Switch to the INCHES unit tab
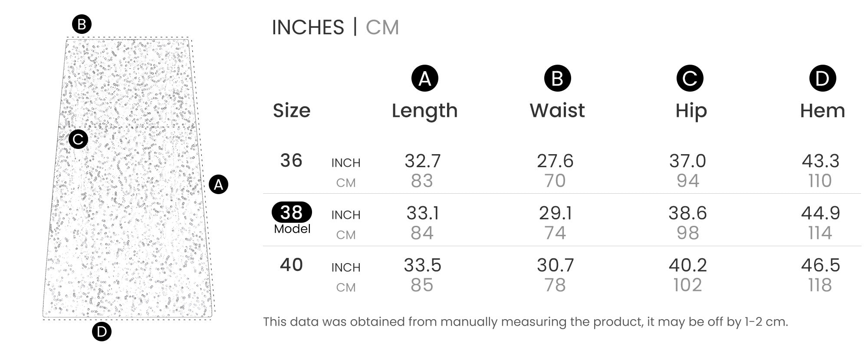The width and height of the screenshot is (868, 350). [308, 27]
